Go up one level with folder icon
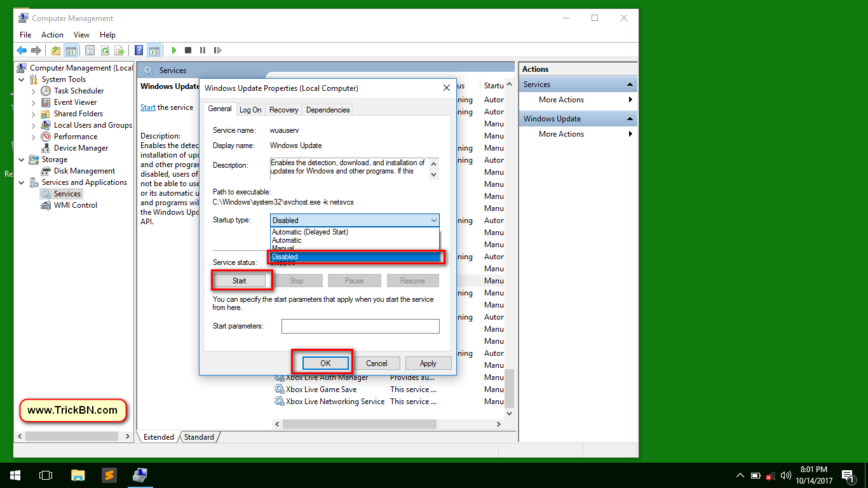Image resolution: width=868 pixels, height=488 pixels. tap(56, 50)
